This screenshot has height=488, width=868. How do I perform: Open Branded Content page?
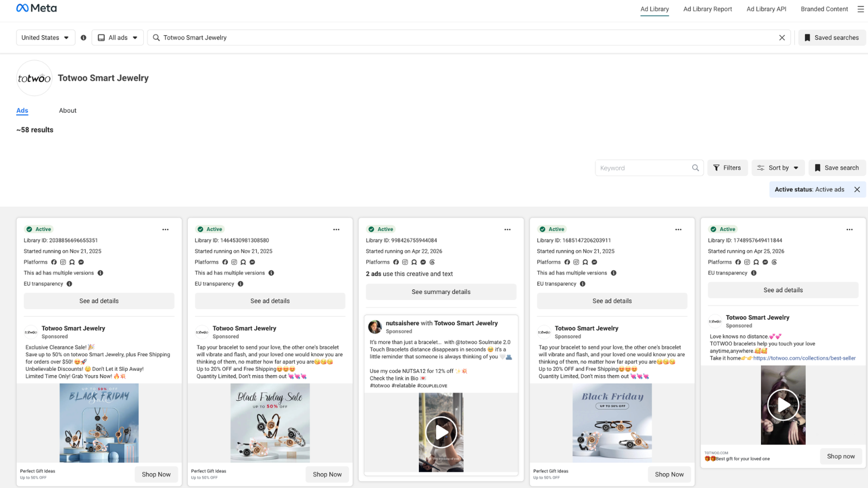click(x=824, y=9)
